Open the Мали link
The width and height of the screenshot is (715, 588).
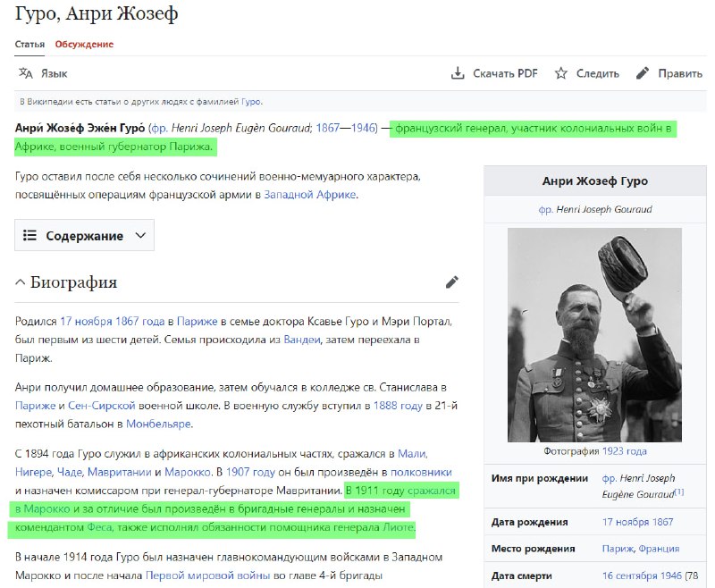point(412,454)
